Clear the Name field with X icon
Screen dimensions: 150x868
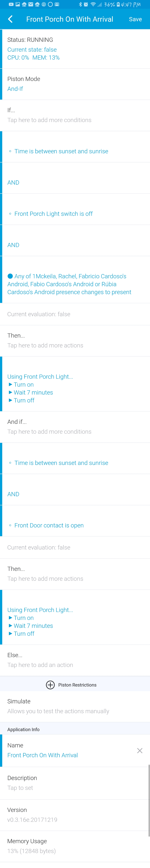click(x=140, y=750)
